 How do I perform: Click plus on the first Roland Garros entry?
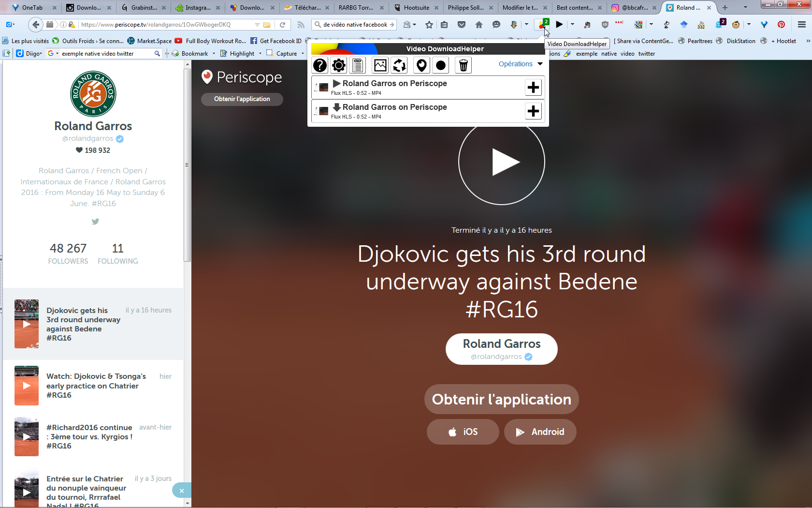click(533, 88)
